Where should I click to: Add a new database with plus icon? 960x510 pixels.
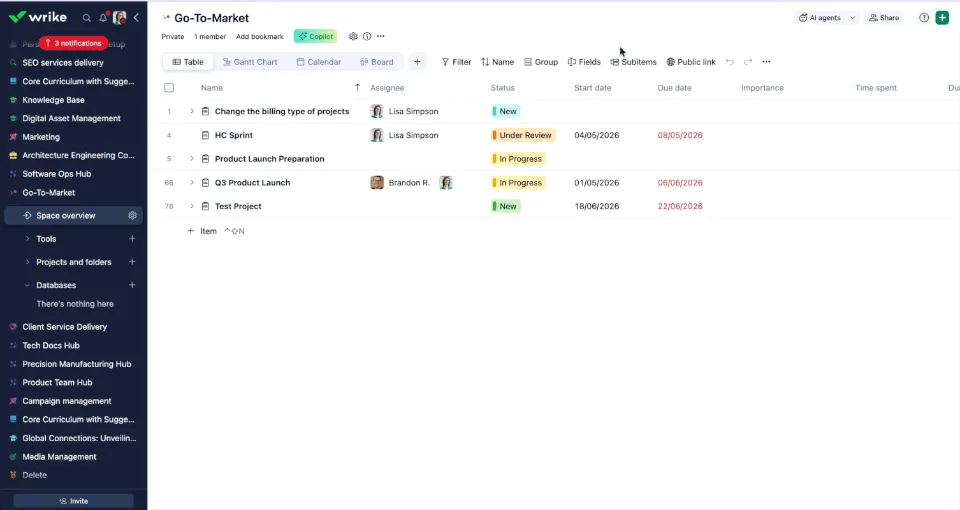point(132,285)
